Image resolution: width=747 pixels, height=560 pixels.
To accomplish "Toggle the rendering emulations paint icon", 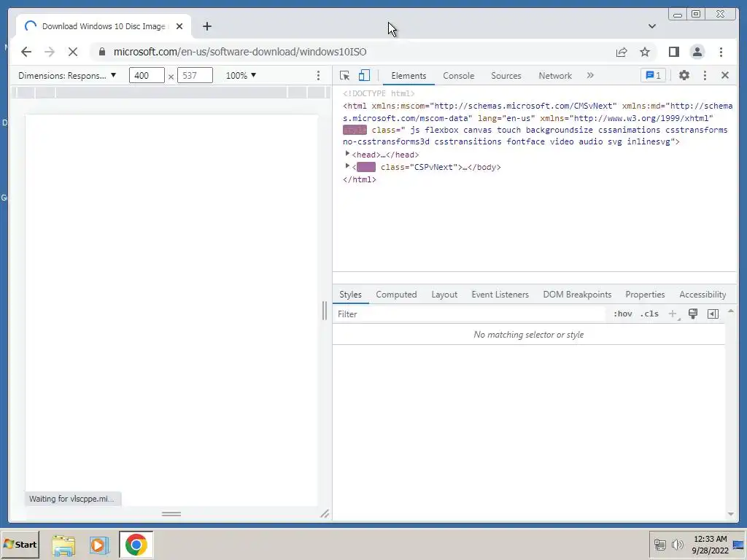I will tap(693, 314).
